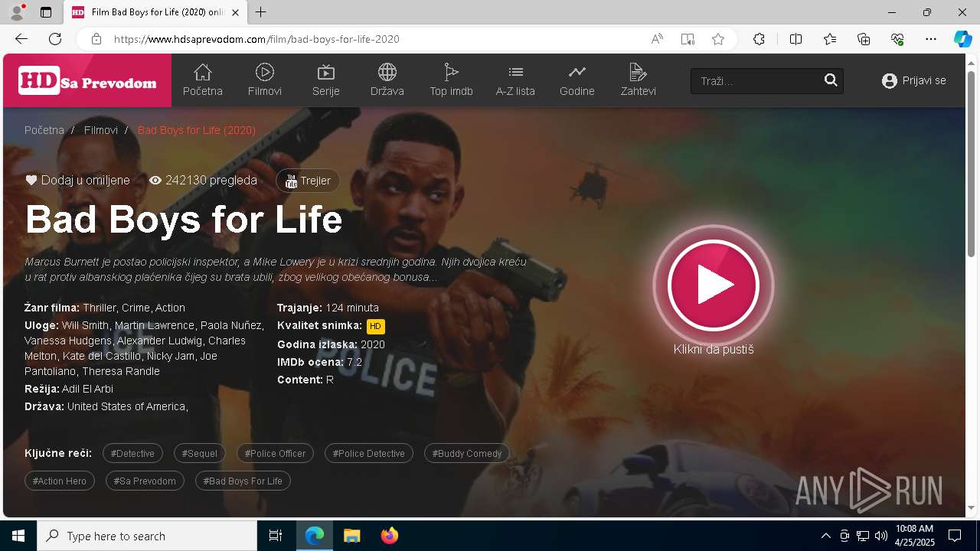This screenshot has height=551, width=980.
Task: Click the yellow HD quality badge
Action: click(375, 326)
